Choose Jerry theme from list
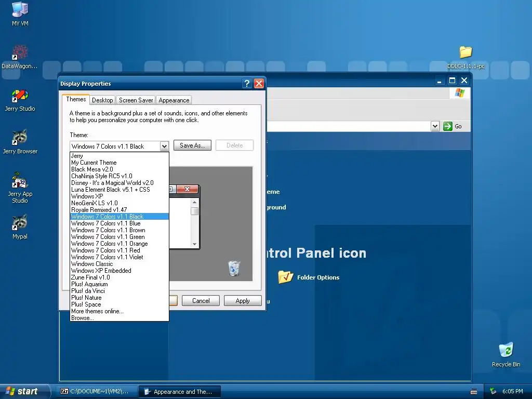This screenshot has height=399, width=532. 119,156
